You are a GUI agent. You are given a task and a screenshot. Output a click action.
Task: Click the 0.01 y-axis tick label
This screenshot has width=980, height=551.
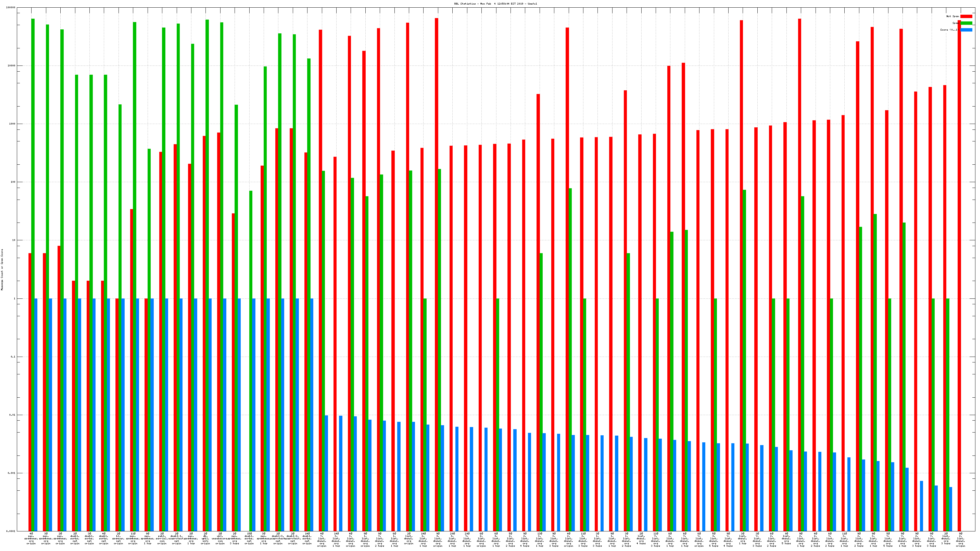pos(12,415)
